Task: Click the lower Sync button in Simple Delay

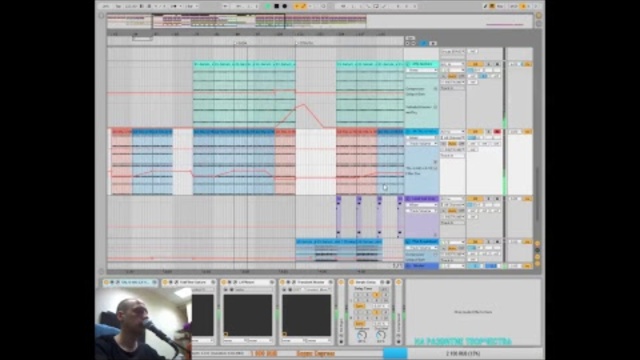Action: click(x=359, y=324)
